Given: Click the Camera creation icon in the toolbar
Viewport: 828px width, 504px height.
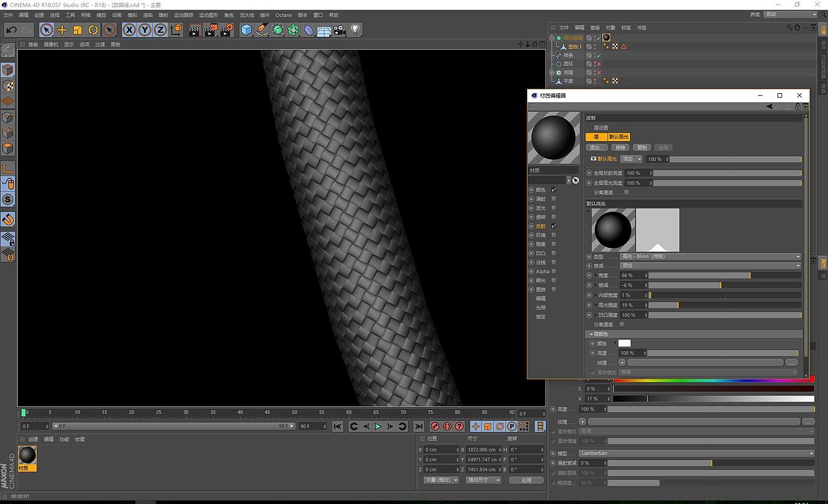Looking at the screenshot, I should pyautogui.click(x=339, y=30).
